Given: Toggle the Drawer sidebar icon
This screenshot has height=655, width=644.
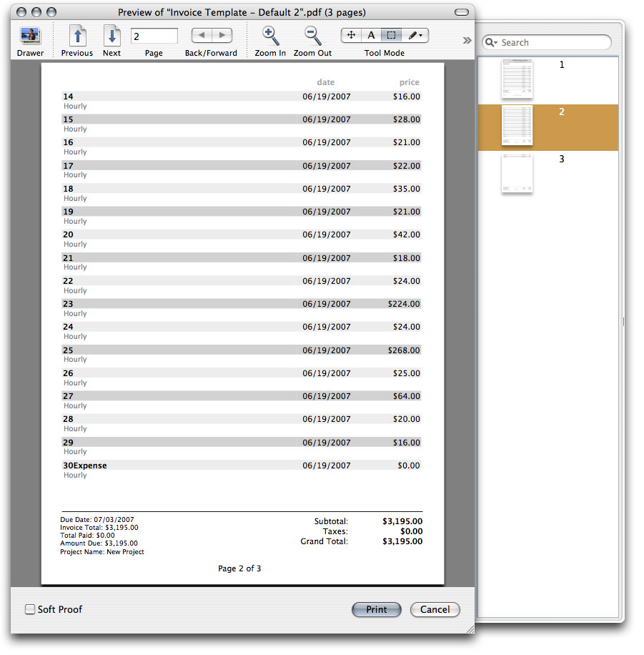Looking at the screenshot, I should (31, 36).
